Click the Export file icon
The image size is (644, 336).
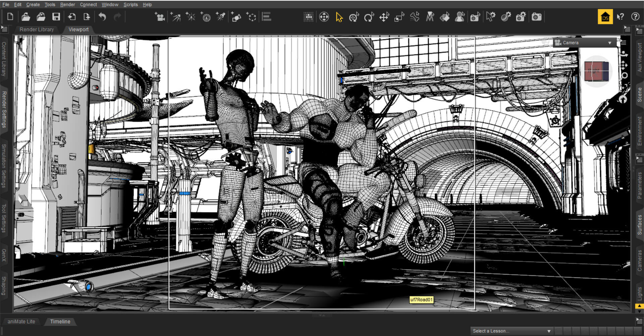point(87,16)
